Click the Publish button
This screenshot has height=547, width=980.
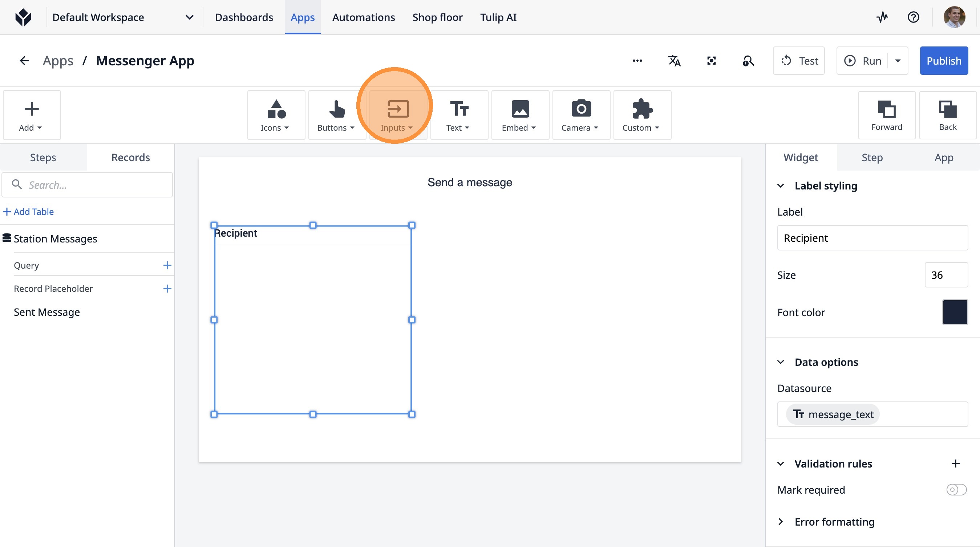pos(943,61)
